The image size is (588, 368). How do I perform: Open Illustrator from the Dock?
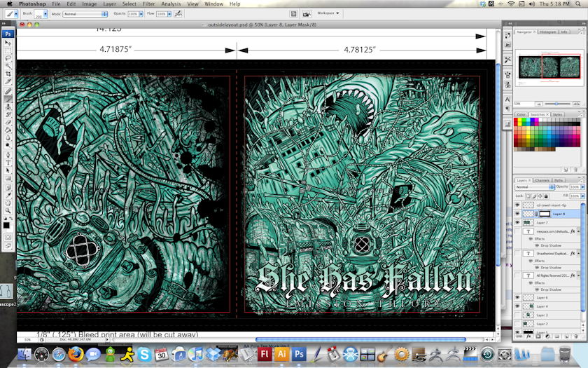pos(282,355)
